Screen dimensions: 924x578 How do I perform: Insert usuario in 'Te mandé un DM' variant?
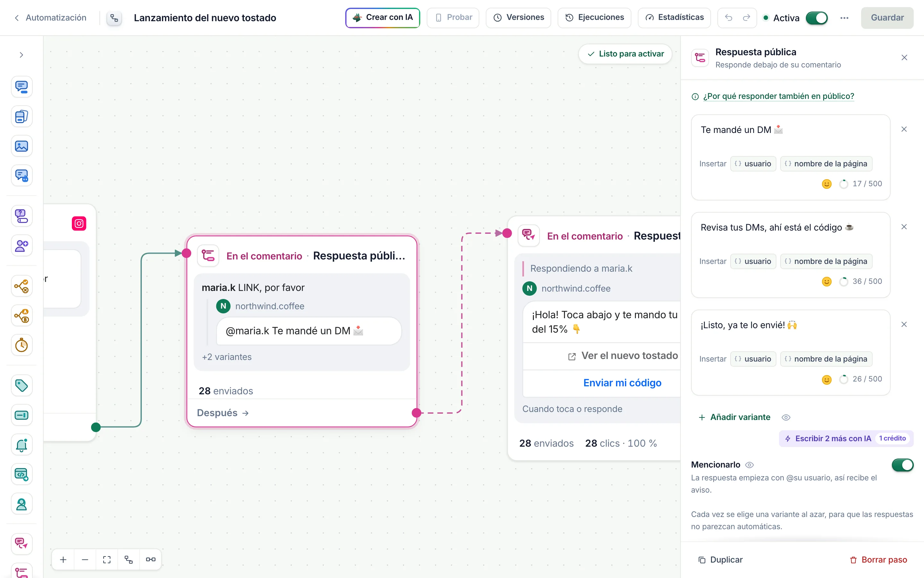click(753, 164)
